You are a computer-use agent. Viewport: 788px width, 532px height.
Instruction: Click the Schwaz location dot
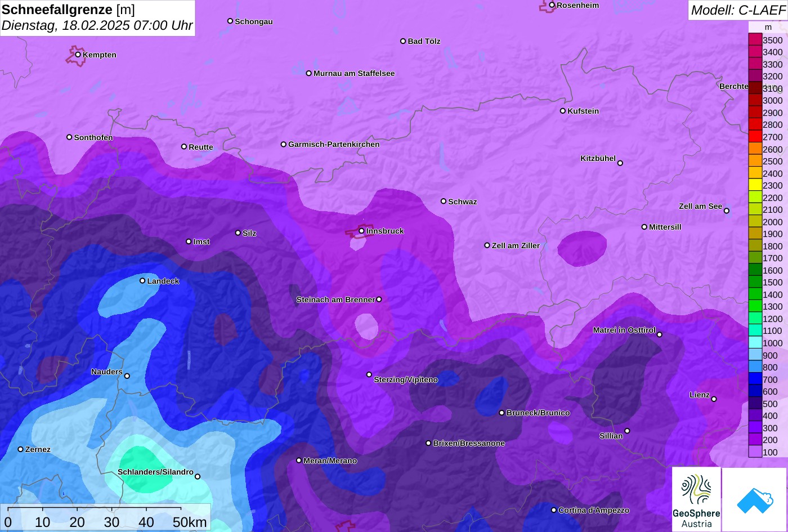(x=444, y=201)
